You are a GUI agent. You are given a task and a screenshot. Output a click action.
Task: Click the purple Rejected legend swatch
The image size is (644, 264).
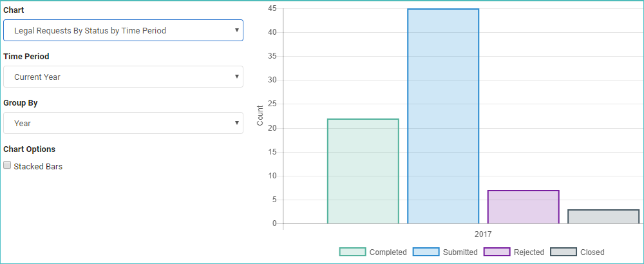(497, 252)
